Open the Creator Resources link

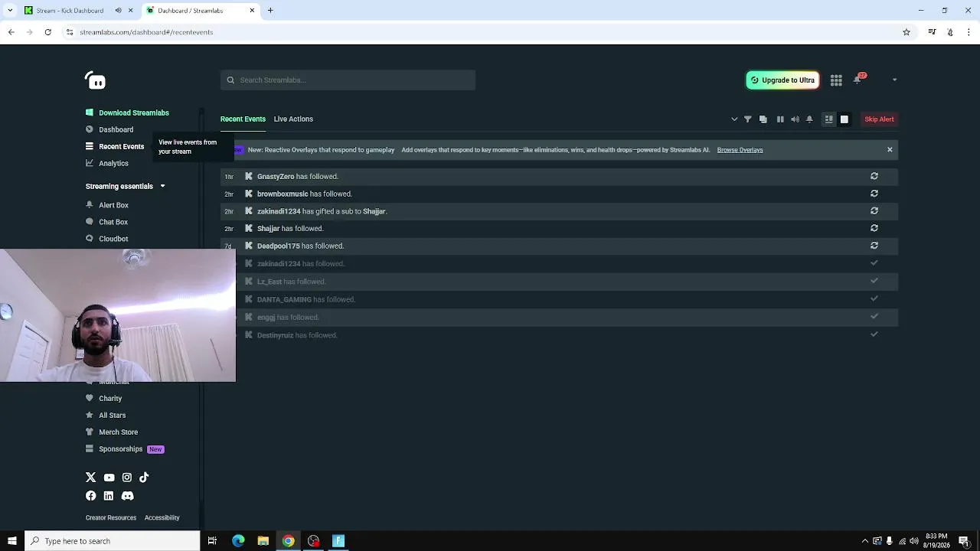[x=111, y=518]
